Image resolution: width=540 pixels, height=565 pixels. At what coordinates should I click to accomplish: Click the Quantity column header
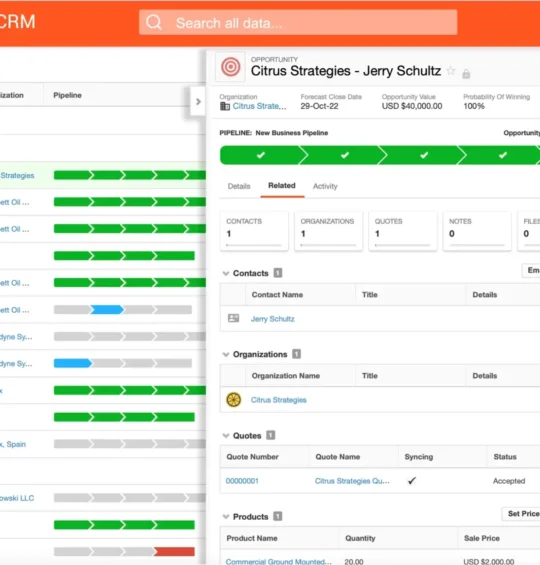click(360, 538)
